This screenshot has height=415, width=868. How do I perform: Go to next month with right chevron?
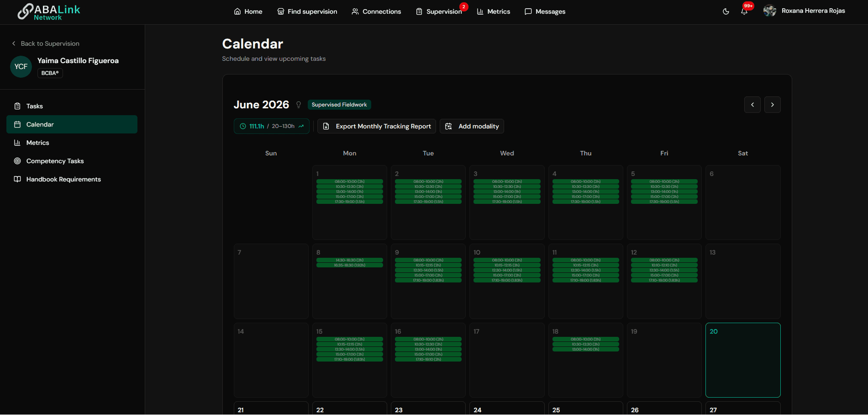pyautogui.click(x=773, y=105)
